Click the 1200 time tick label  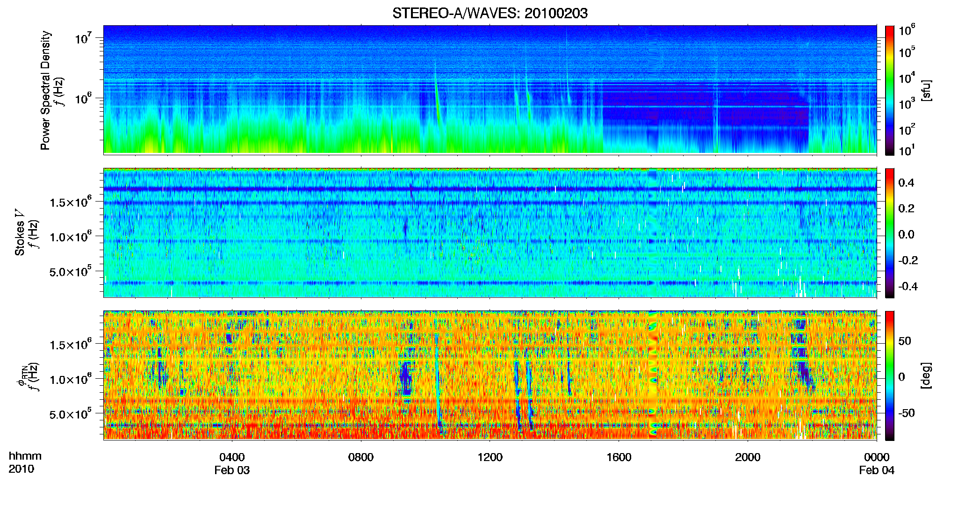tap(490, 457)
